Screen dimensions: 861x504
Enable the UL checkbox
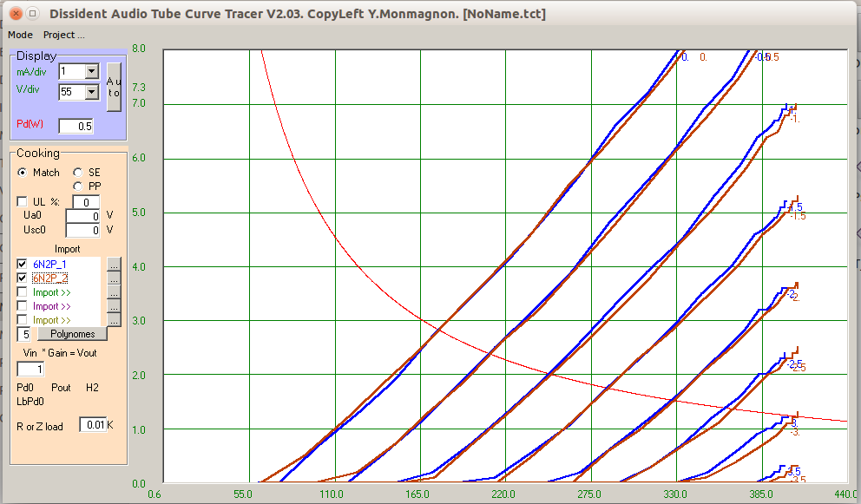point(23,202)
